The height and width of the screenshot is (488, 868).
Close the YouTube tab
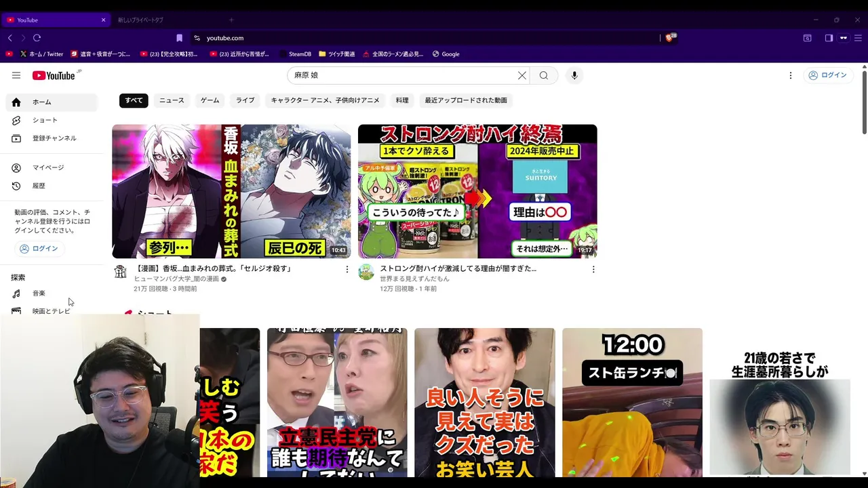pyautogui.click(x=103, y=20)
